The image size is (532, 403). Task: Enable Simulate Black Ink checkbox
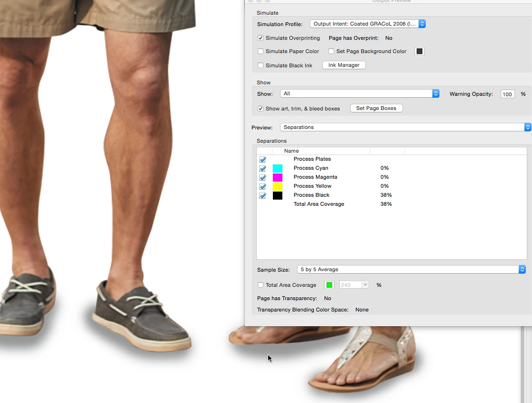tap(261, 65)
